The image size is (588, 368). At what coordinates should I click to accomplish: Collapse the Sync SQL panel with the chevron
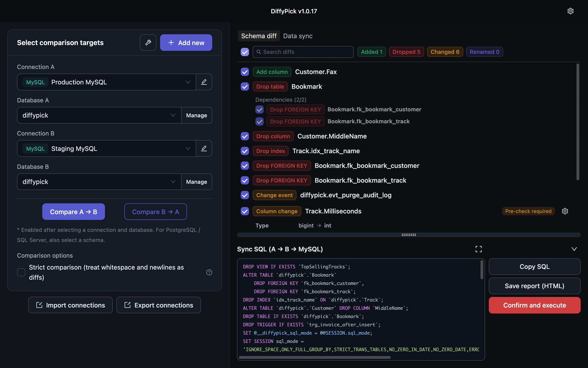tap(574, 249)
